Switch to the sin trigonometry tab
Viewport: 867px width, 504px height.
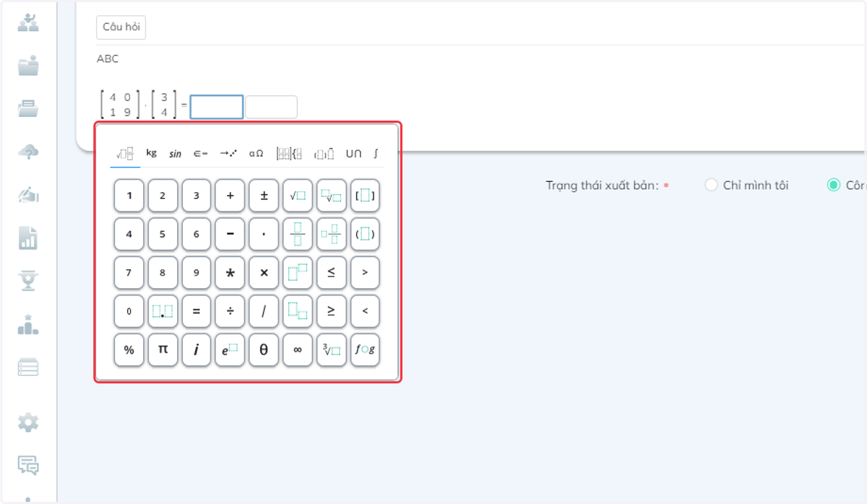pyautogui.click(x=176, y=153)
